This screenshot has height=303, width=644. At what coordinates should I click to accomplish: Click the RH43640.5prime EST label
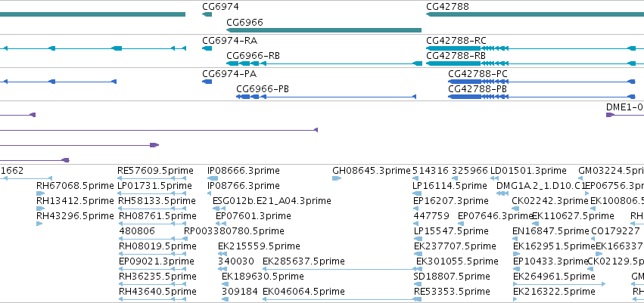click(x=157, y=292)
